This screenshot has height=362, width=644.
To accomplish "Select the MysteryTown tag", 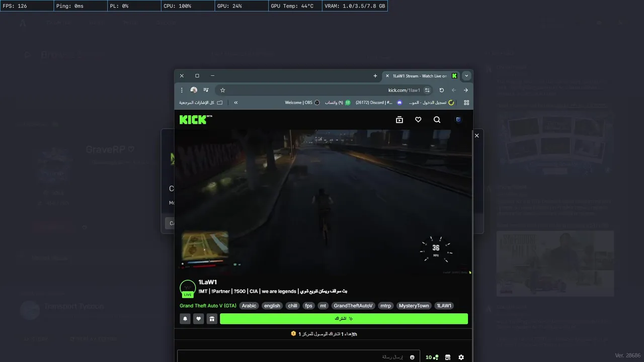I will coord(414,306).
